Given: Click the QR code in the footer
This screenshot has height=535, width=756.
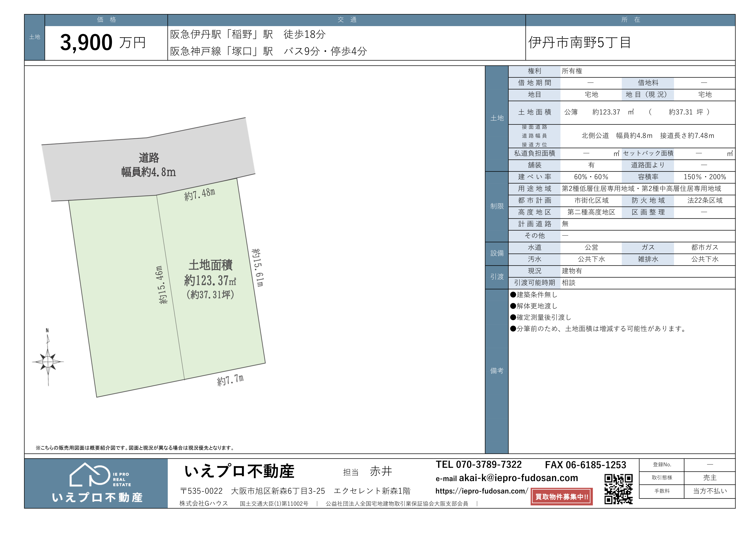Looking at the screenshot, I should [618, 489].
